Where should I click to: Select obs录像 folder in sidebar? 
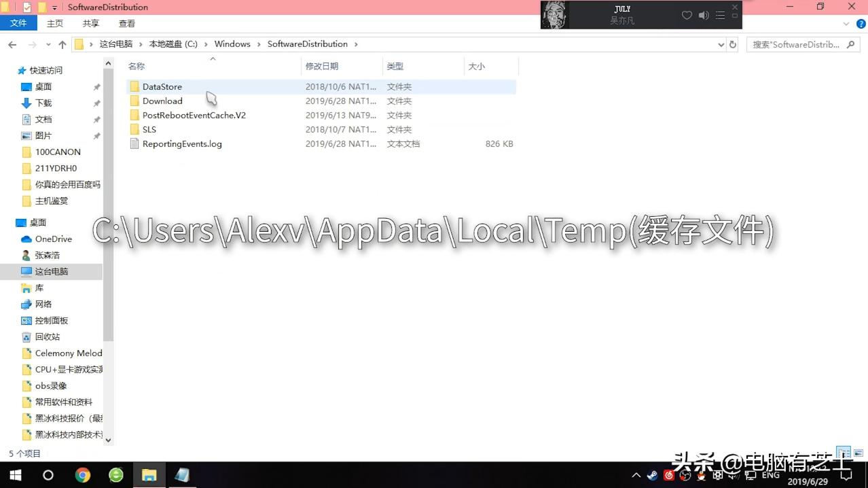coord(51,386)
